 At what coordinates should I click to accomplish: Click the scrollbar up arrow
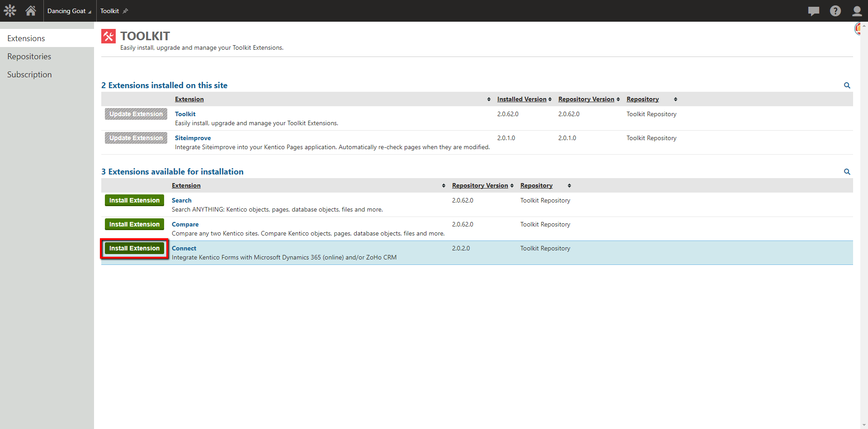coord(864,25)
